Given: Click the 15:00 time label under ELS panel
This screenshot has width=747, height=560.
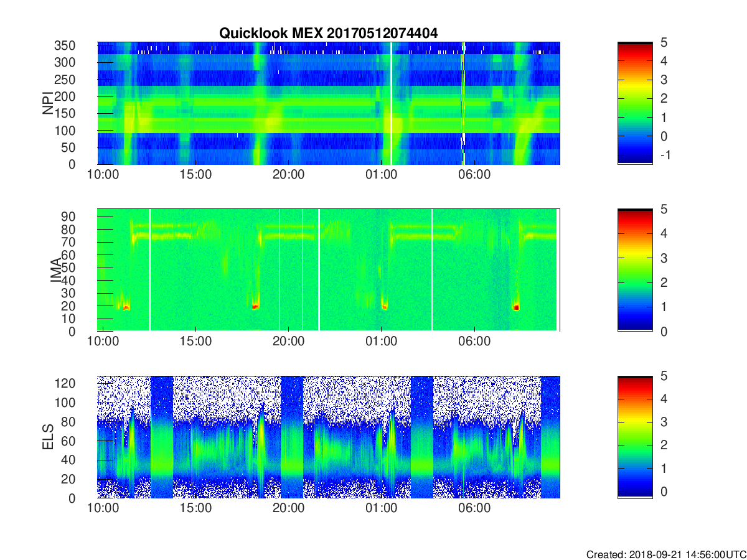Looking at the screenshot, I should 195,508.
